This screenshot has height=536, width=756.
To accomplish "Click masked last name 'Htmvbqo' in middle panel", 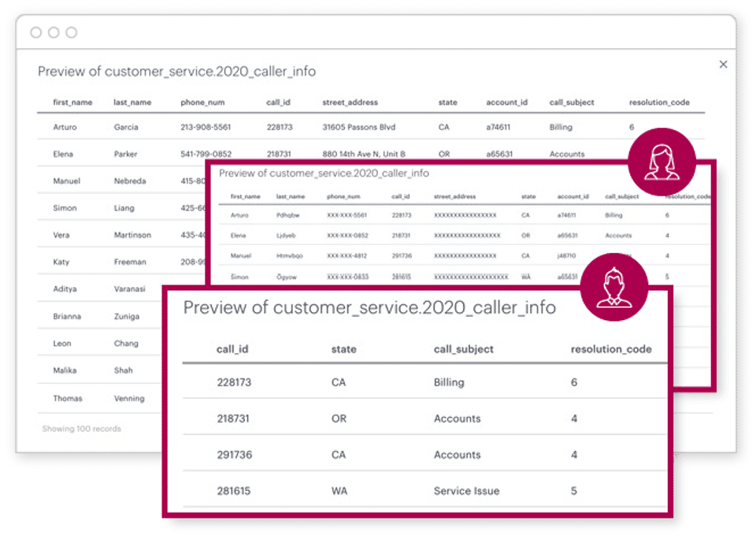I will pyautogui.click(x=289, y=255).
